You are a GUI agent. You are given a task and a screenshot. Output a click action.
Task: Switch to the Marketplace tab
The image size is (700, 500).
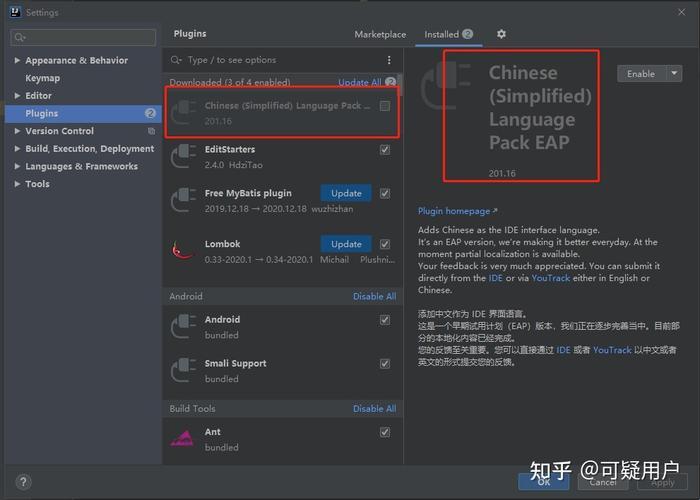380,34
